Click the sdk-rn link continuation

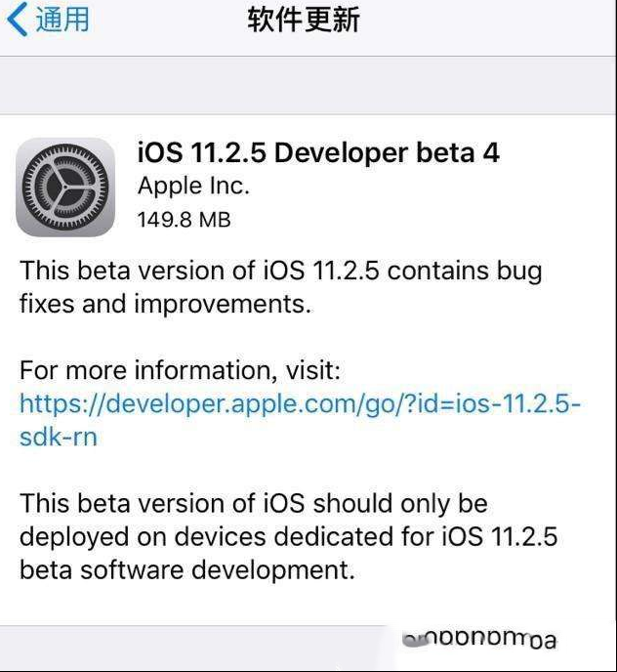[x=59, y=438]
